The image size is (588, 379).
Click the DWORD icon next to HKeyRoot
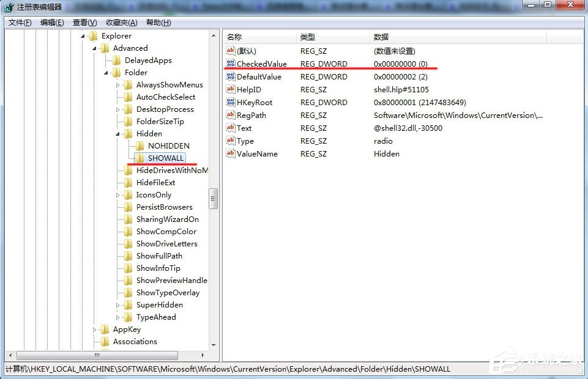click(x=231, y=102)
